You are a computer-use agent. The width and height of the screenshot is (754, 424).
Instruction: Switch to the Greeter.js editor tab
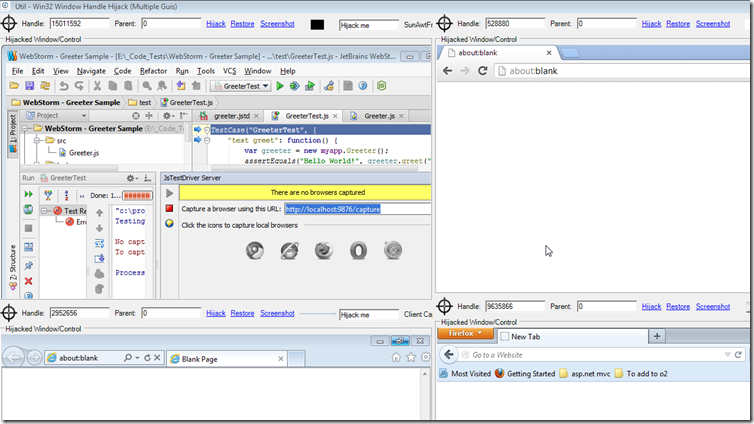[x=377, y=116]
